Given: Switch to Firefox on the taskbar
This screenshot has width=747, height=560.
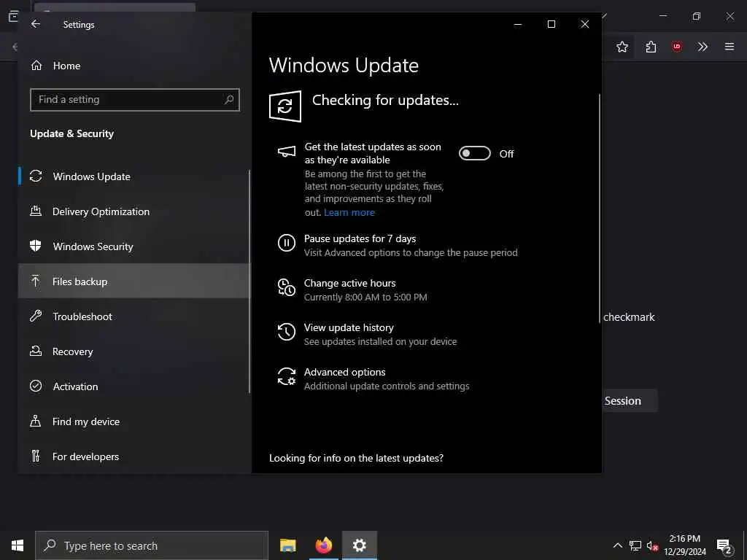Looking at the screenshot, I should pos(323,545).
